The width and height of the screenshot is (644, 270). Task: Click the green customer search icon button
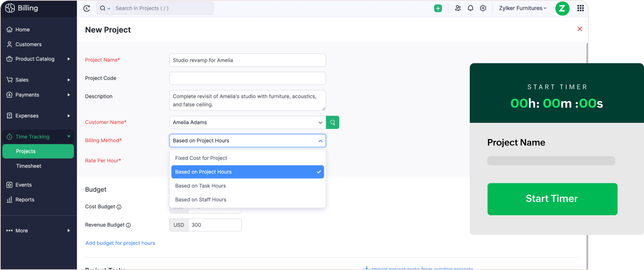click(332, 122)
